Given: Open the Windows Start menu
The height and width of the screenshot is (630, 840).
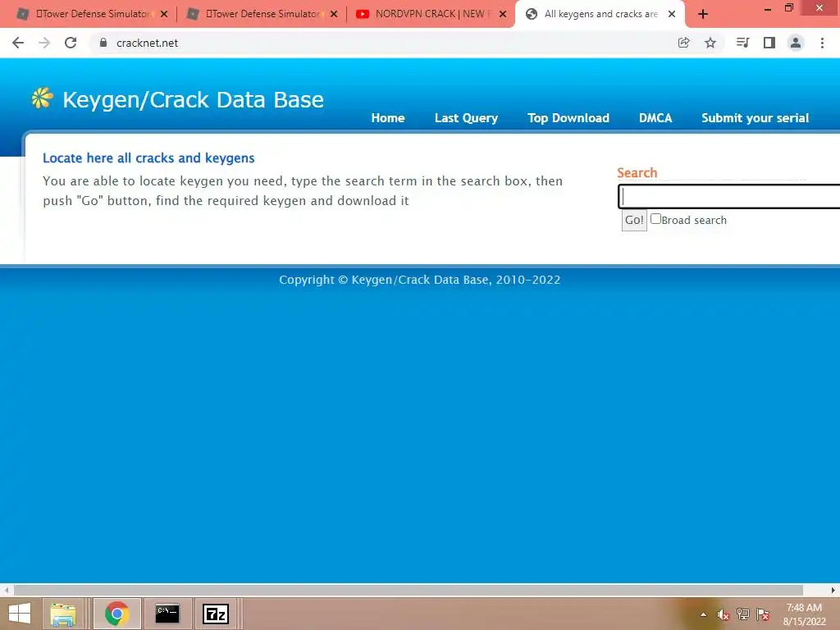Looking at the screenshot, I should coord(20,614).
